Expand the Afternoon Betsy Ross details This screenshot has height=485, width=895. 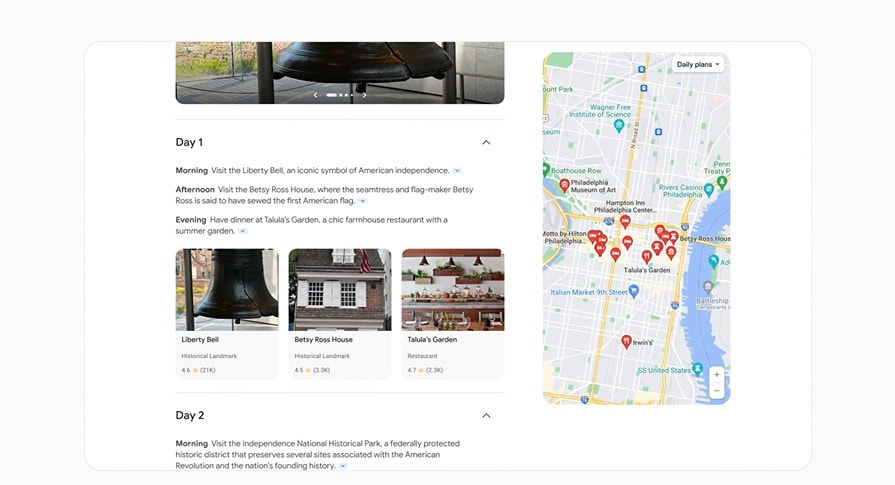point(363,201)
